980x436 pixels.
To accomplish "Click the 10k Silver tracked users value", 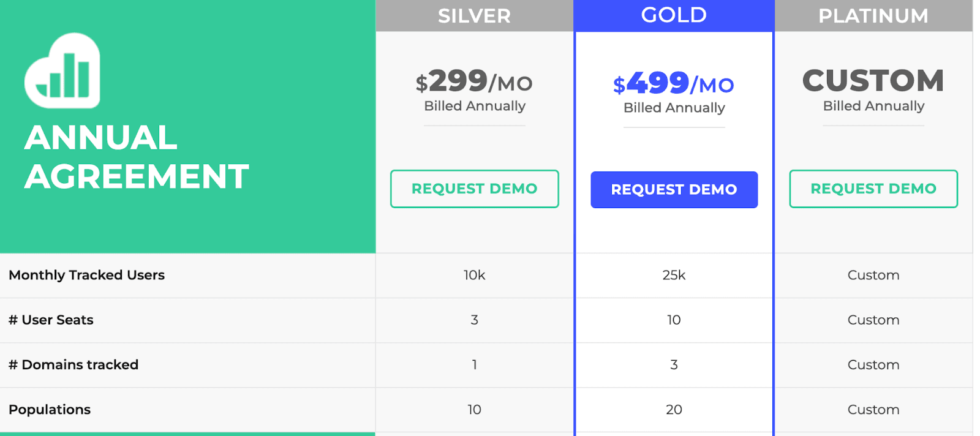I will [x=474, y=275].
